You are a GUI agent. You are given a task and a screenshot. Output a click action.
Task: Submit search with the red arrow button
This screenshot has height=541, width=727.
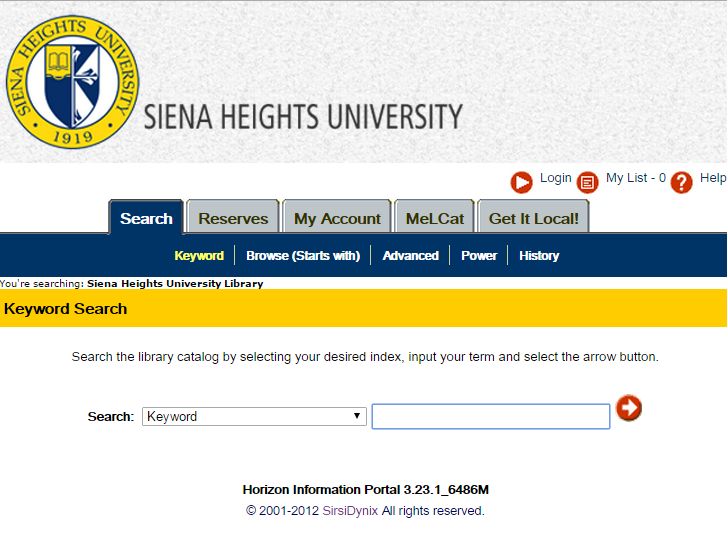[629, 408]
